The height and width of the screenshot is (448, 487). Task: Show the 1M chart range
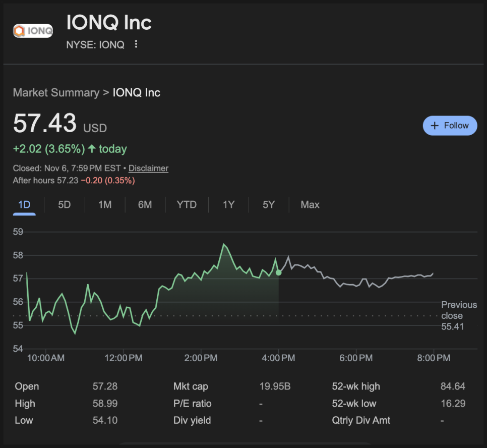(105, 205)
